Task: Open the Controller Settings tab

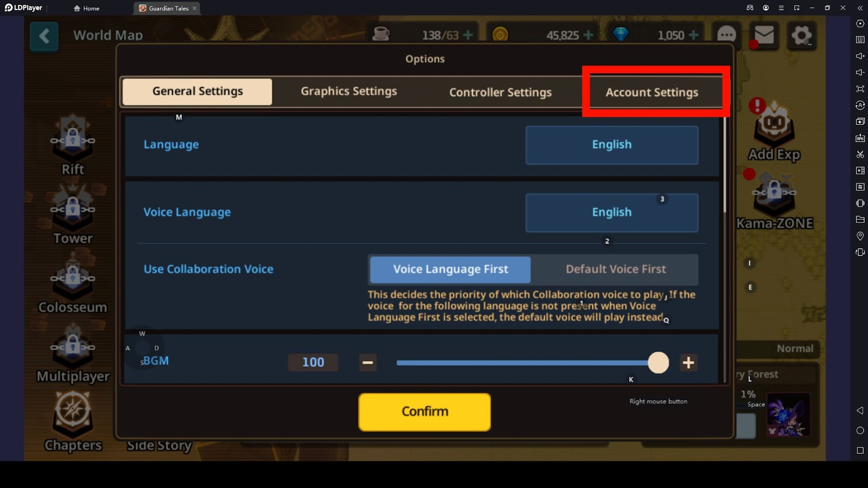Action: [x=500, y=93]
